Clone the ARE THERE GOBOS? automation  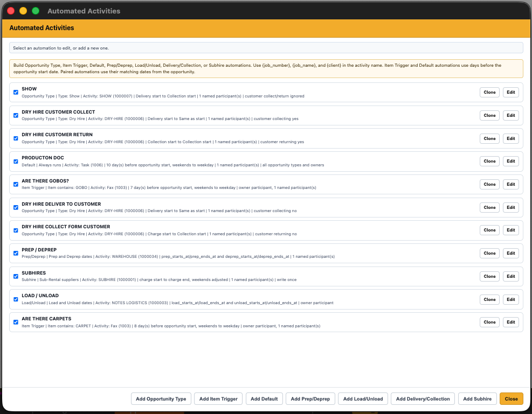pyautogui.click(x=489, y=184)
